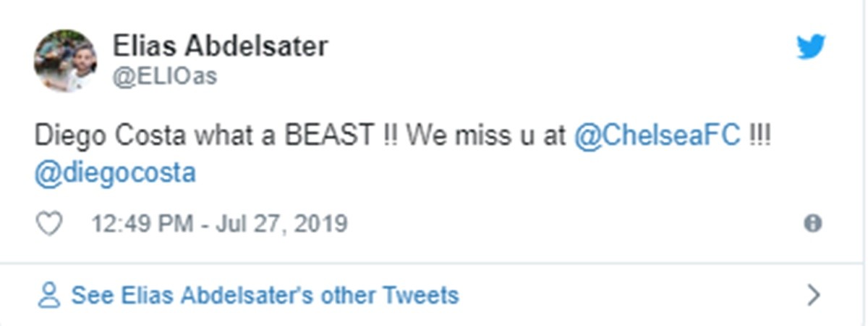Click the display name Elias Abdelsater
Viewport: 868px width, 326px height.
pyautogui.click(x=220, y=47)
